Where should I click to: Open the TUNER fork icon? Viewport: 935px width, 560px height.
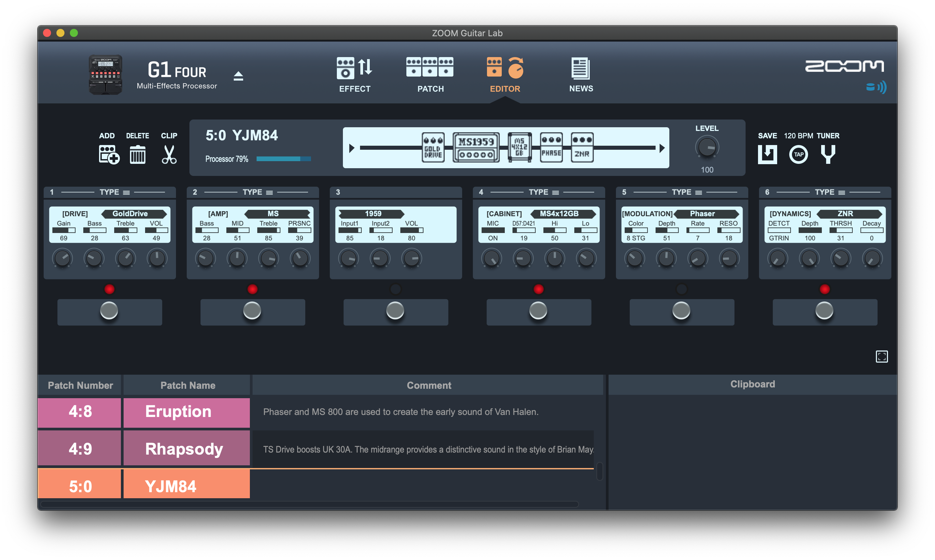pos(828,154)
